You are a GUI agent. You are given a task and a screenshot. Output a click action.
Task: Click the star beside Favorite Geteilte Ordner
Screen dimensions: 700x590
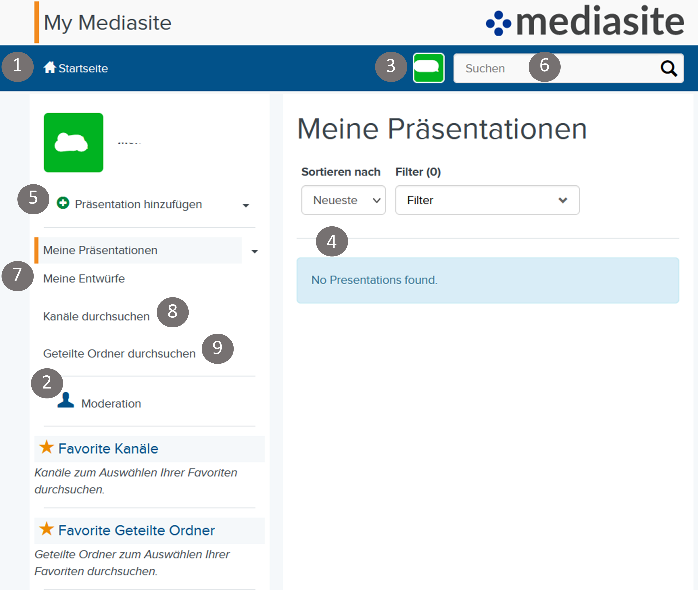tap(46, 529)
